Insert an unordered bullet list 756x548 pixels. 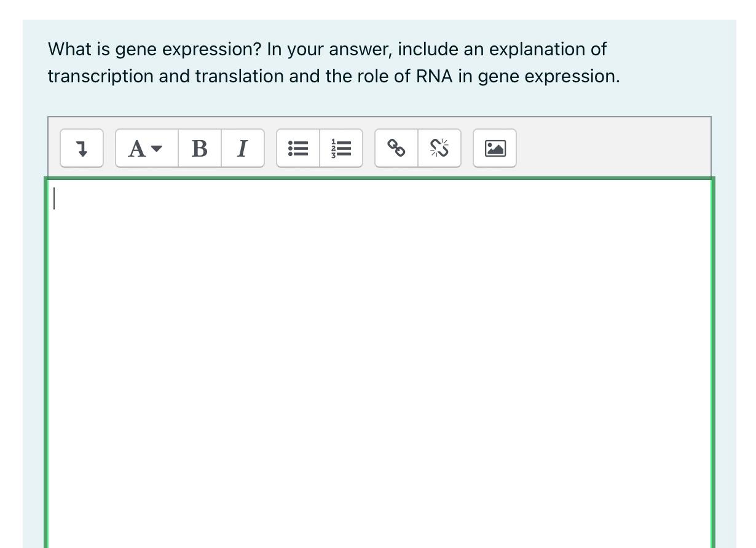click(298, 148)
